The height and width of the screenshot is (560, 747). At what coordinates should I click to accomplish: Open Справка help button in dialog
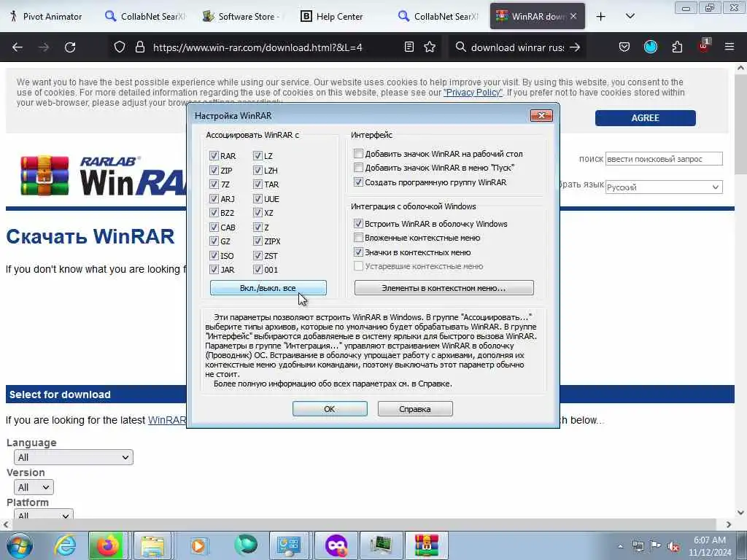point(415,408)
